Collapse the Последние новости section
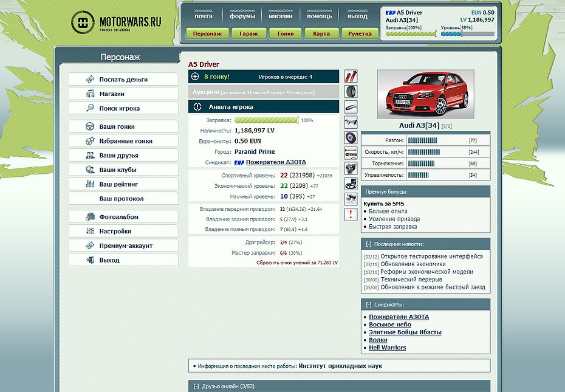This screenshot has width=565, height=392. [369, 244]
